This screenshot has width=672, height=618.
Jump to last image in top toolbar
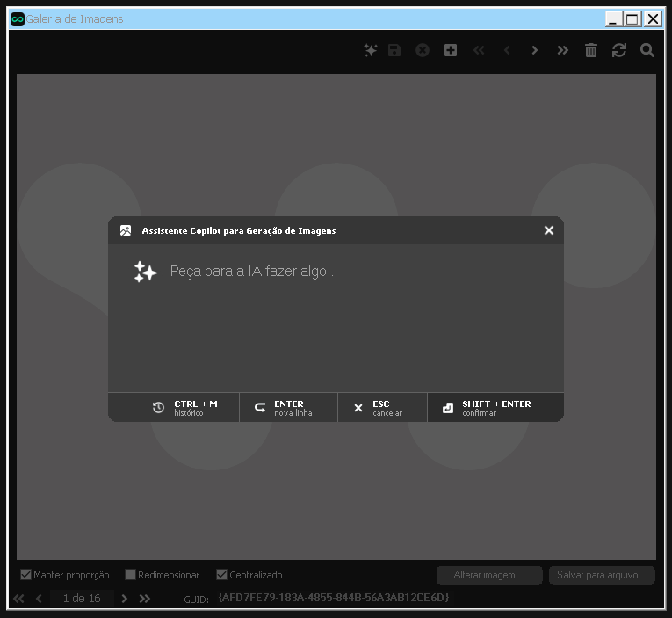562,51
